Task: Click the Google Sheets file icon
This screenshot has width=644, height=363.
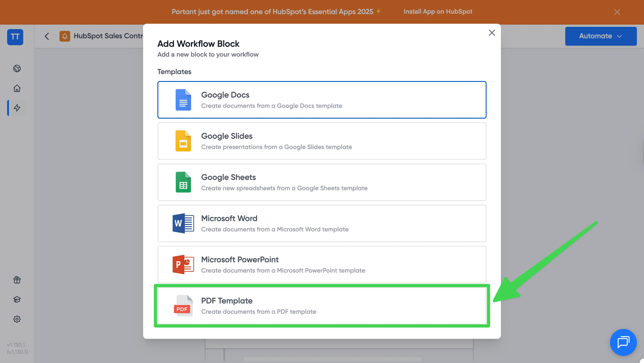Action: coord(183,182)
